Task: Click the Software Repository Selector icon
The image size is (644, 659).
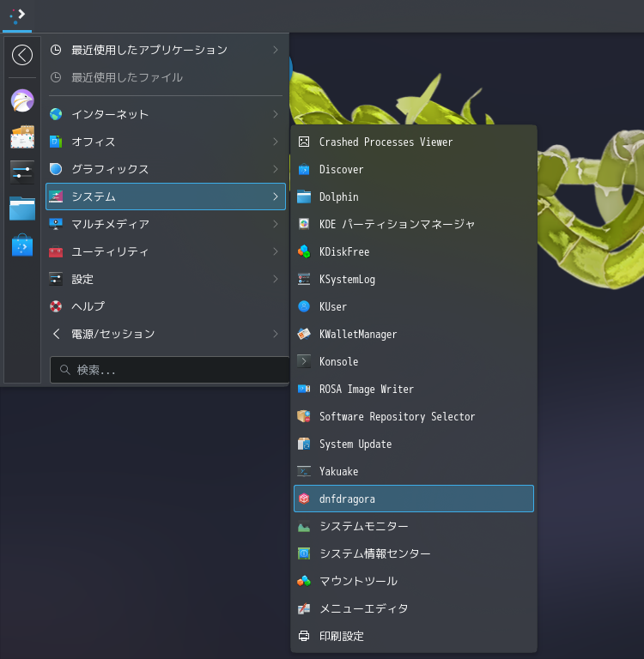Action: 304,416
